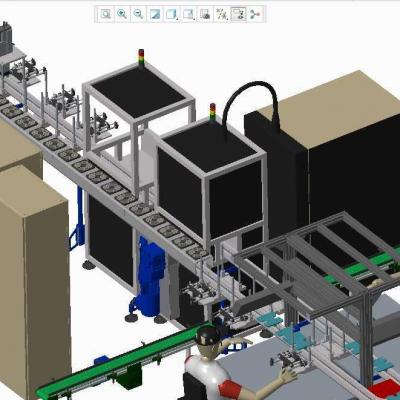This screenshot has width=400, height=400.
Task: Click the zoom to fit icon
Action: 106,14
